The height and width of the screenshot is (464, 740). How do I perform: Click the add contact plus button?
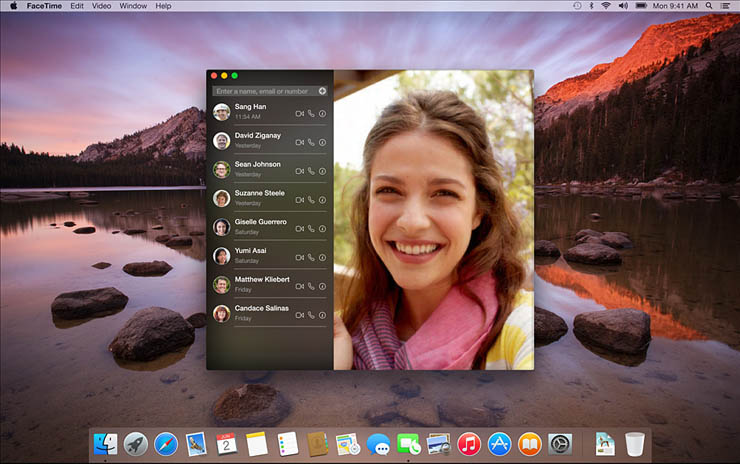pos(322,91)
